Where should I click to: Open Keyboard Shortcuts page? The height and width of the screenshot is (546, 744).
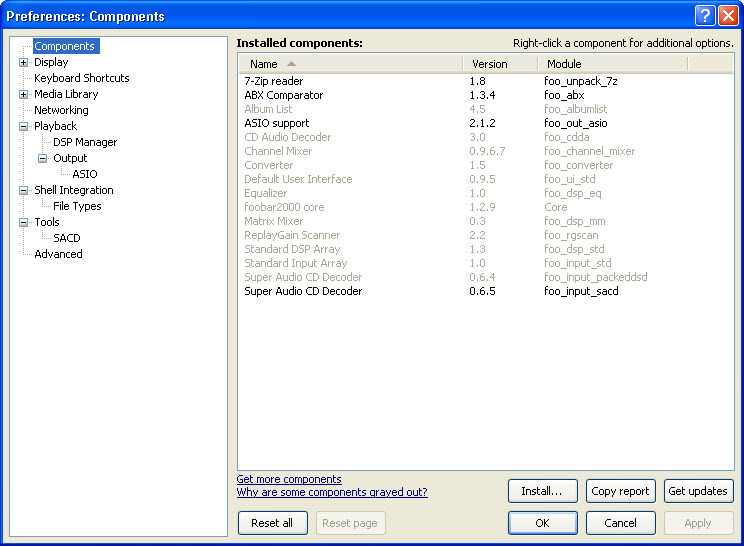click(82, 78)
